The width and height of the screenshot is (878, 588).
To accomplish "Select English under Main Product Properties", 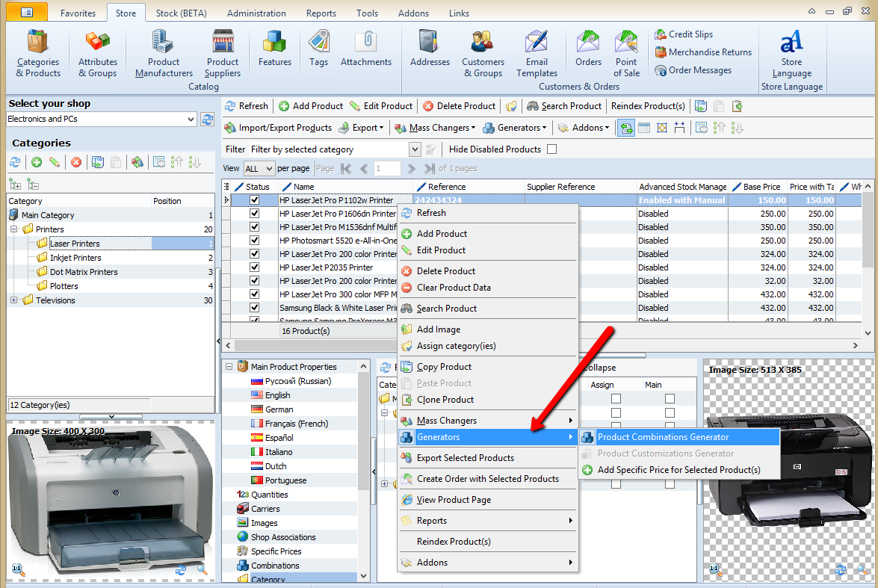I will pos(277,394).
